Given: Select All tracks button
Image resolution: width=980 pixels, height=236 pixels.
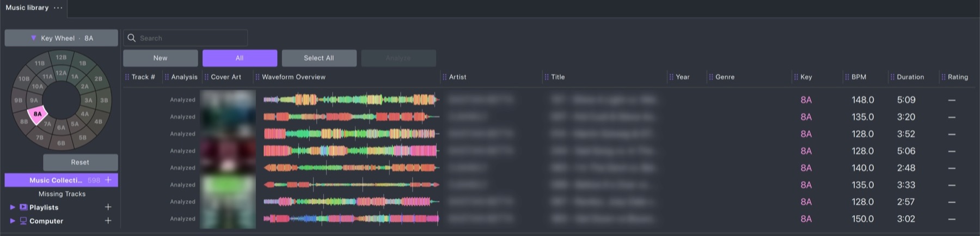Looking at the screenshot, I should 319,58.
